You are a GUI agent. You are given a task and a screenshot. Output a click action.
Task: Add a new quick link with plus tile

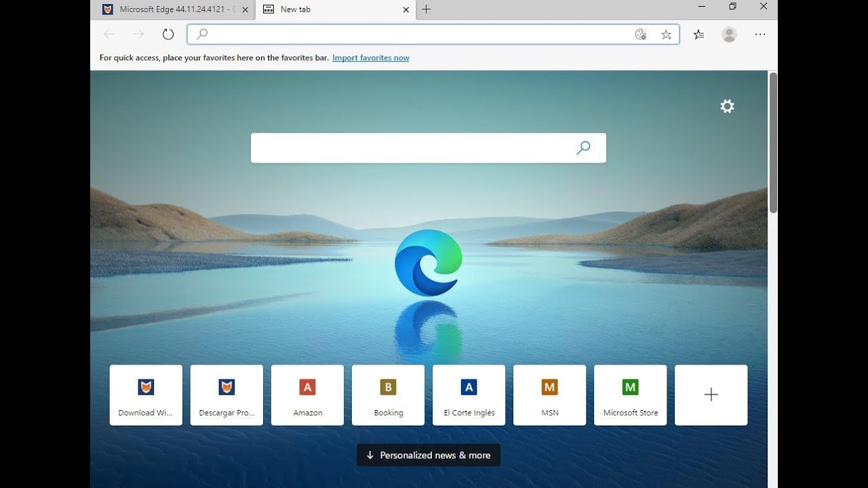pyautogui.click(x=711, y=395)
